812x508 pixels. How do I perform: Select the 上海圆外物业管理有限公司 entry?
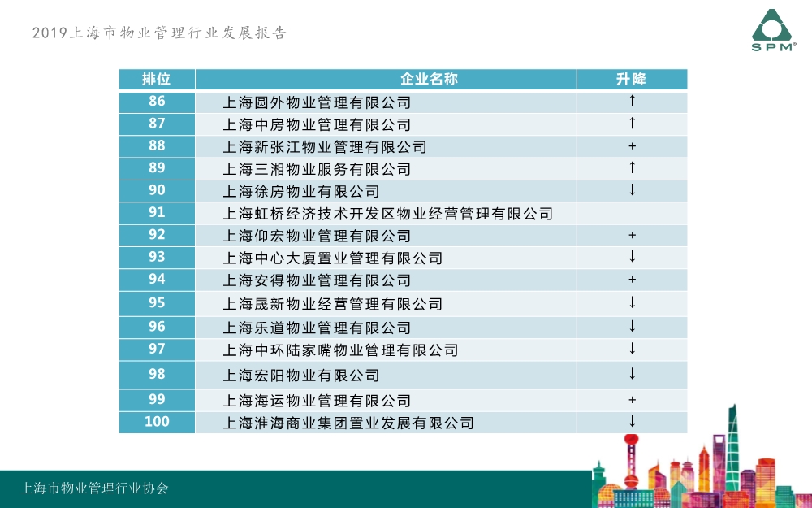[317, 102]
